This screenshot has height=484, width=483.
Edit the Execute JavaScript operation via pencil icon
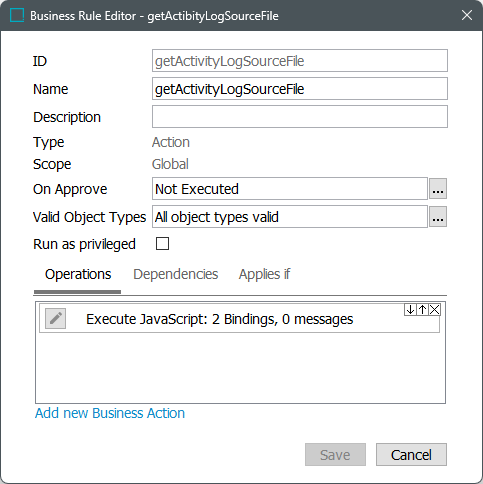pos(55,318)
